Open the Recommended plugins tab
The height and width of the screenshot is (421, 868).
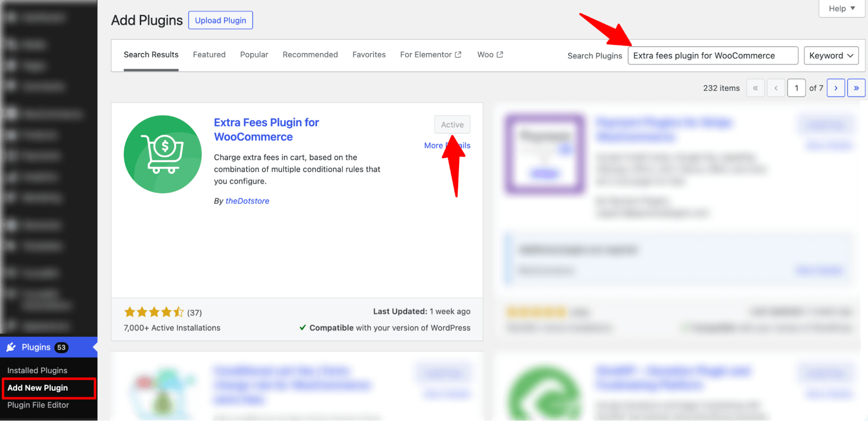tap(310, 55)
